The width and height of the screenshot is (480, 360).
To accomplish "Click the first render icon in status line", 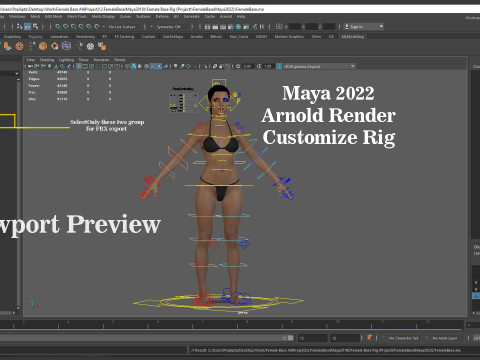I will coord(207,26).
